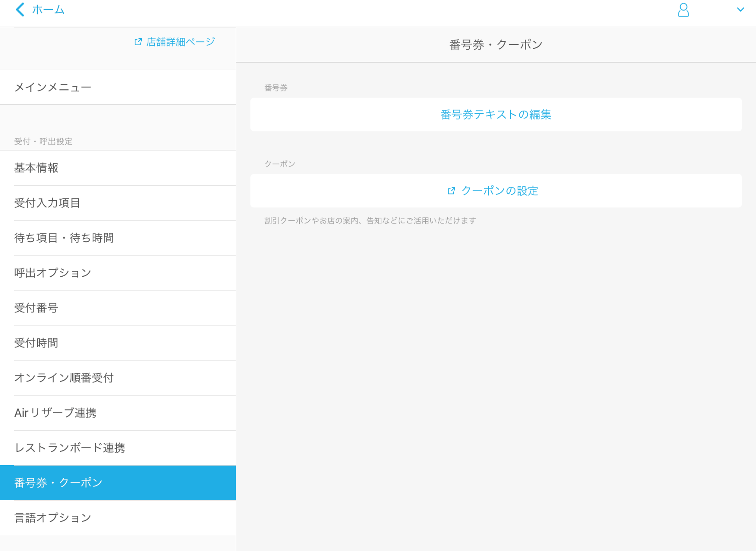This screenshot has height=551, width=756.
Task: Click the external link icon beside クーポンの設定
Action: pyautogui.click(x=451, y=191)
